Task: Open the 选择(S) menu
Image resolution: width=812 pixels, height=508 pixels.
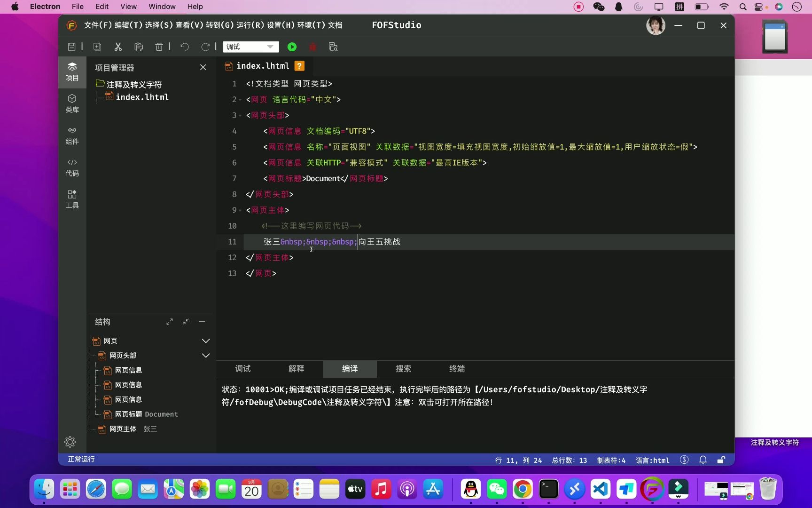Action: [x=159, y=25]
